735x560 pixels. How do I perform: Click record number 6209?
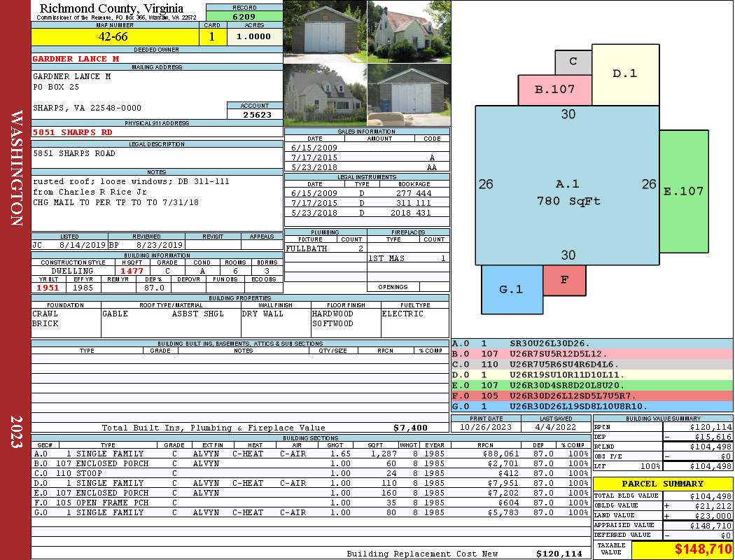244,16
